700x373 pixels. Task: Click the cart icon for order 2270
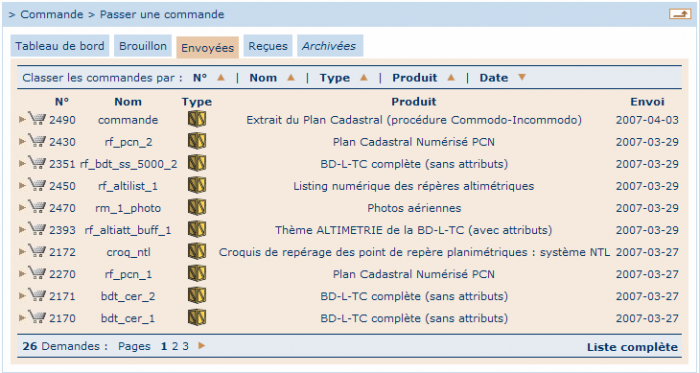pyautogui.click(x=37, y=273)
